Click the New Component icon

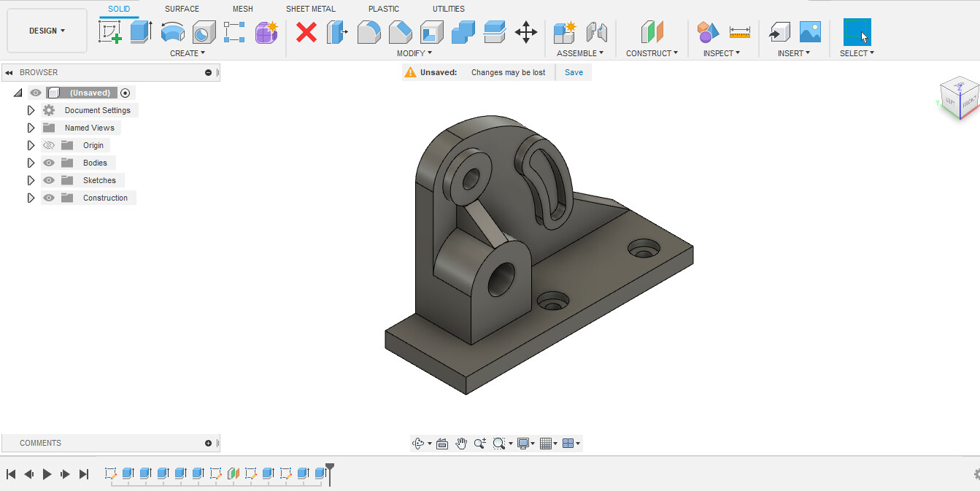[x=564, y=32]
